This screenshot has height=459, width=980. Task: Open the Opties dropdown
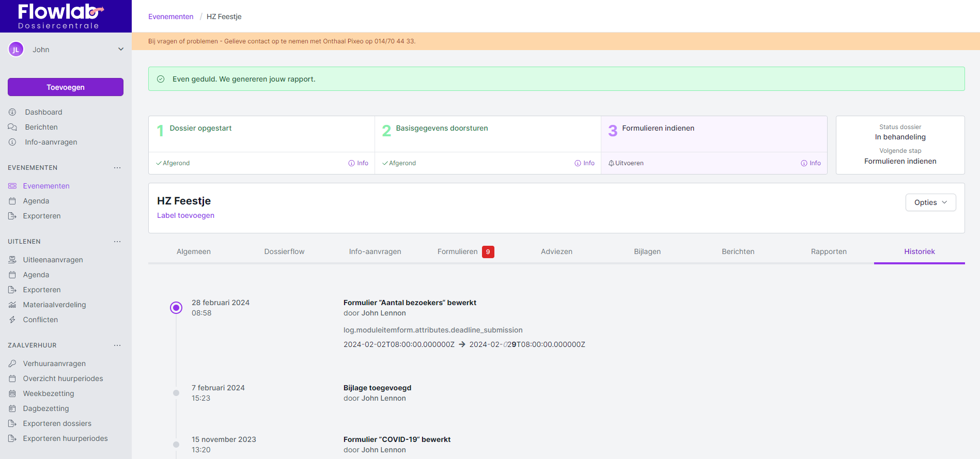pyautogui.click(x=930, y=202)
